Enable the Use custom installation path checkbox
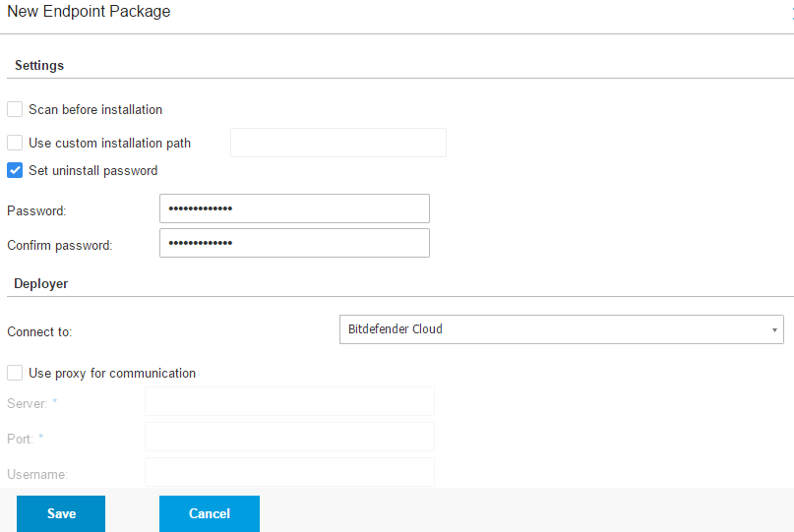 [x=15, y=143]
